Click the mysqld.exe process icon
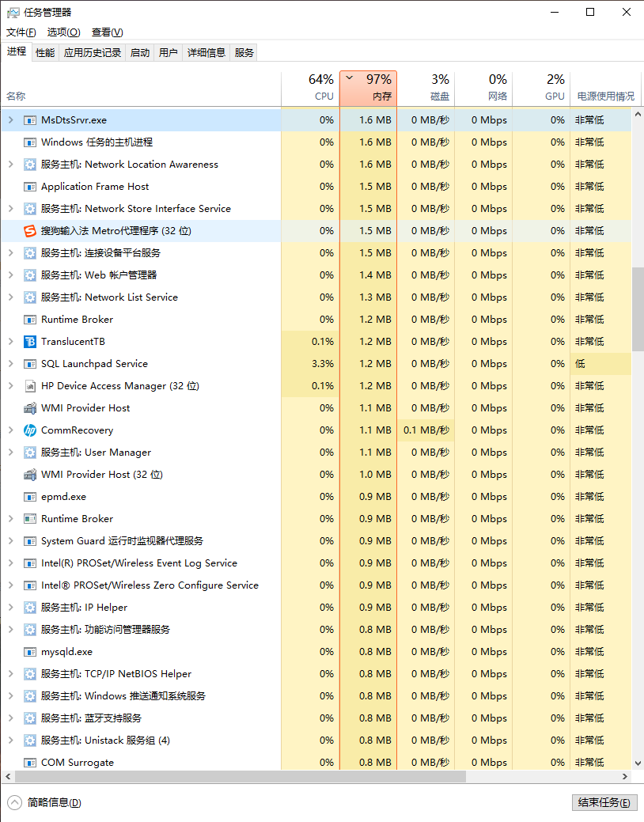This screenshot has height=822, width=644. (30, 652)
